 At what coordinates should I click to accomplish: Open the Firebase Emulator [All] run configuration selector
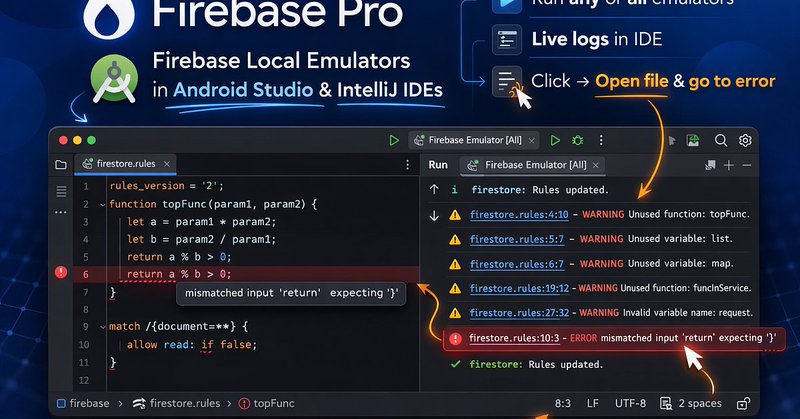474,140
